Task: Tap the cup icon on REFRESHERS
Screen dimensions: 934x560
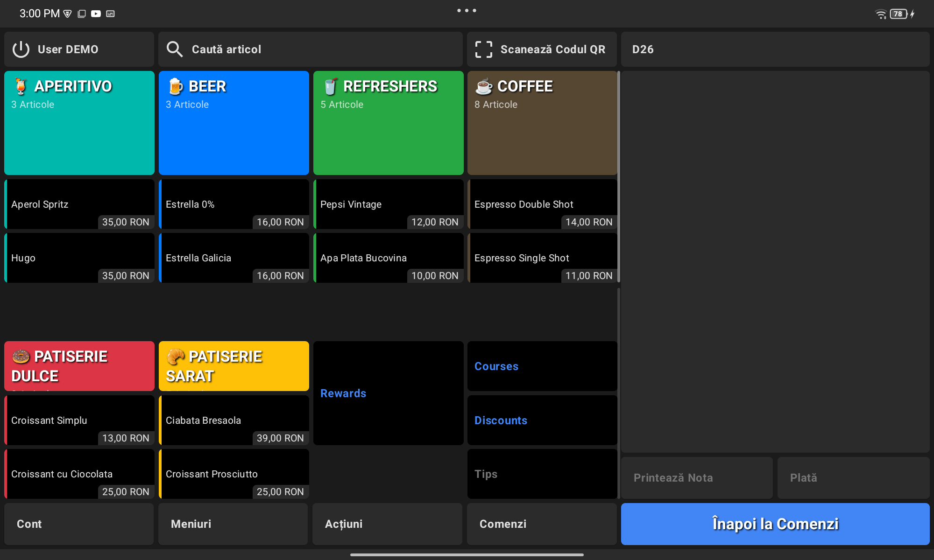Action: click(330, 86)
